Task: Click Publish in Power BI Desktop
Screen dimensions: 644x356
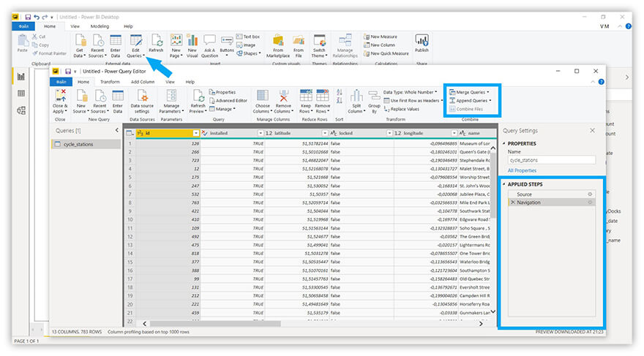Action: pyautogui.click(x=422, y=43)
